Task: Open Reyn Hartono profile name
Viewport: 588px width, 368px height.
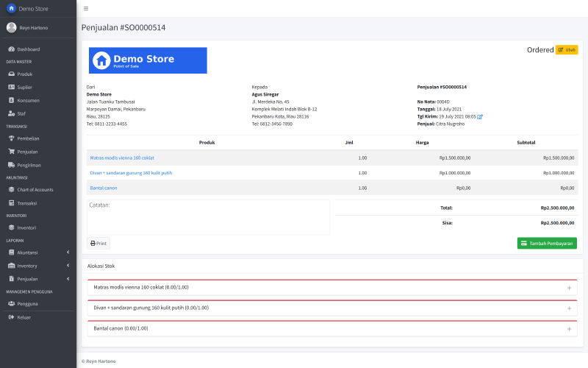Action: click(34, 28)
